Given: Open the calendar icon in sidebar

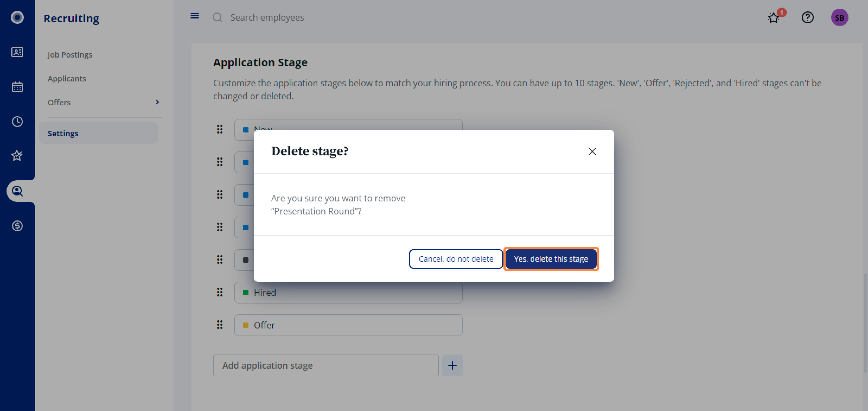Looking at the screenshot, I should 17,87.
